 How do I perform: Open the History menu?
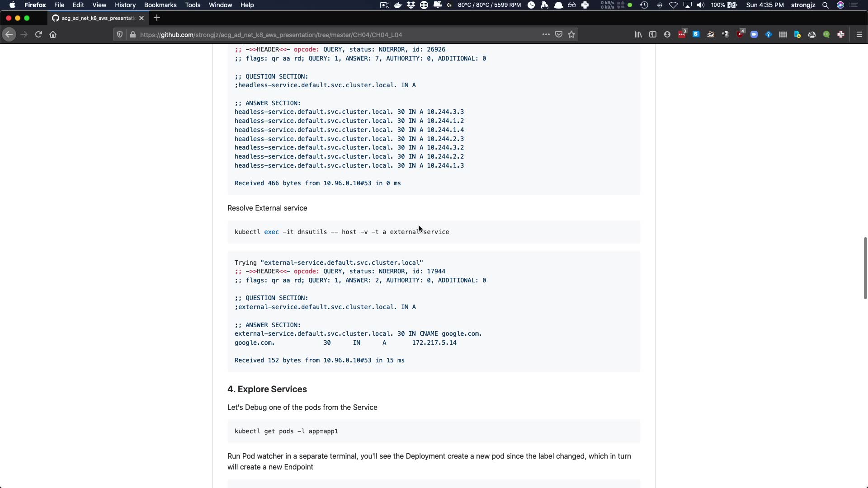point(125,5)
